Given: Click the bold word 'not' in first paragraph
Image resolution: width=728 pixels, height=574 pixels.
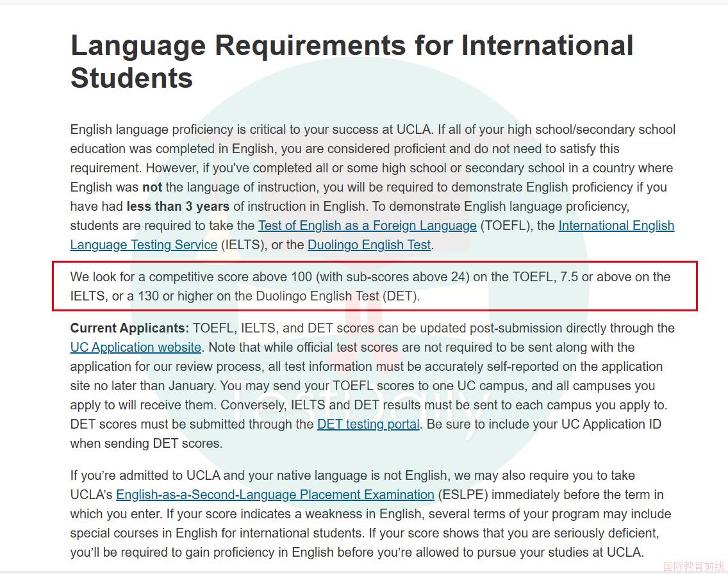Looking at the screenshot, I should point(152,187).
